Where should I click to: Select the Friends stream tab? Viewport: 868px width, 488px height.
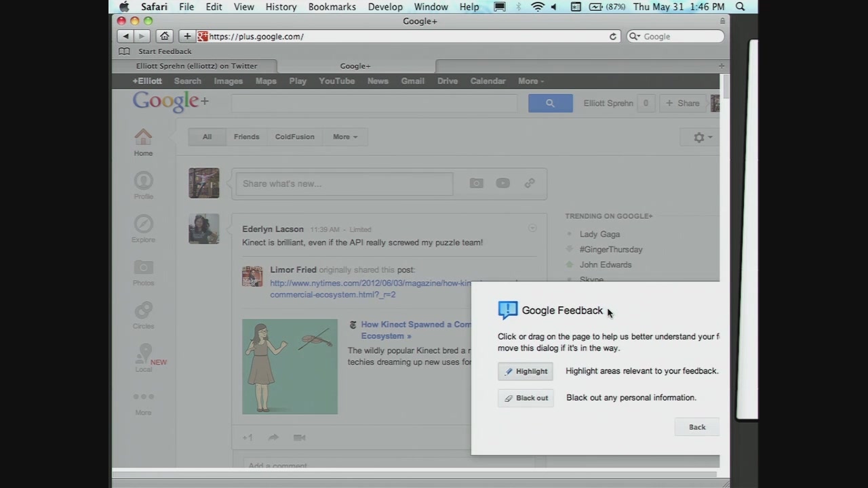tap(246, 137)
